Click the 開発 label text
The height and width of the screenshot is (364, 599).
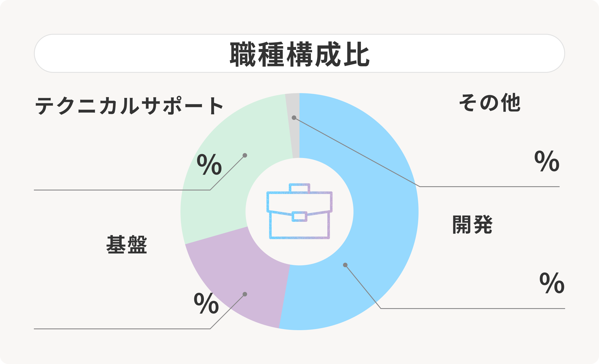click(472, 225)
